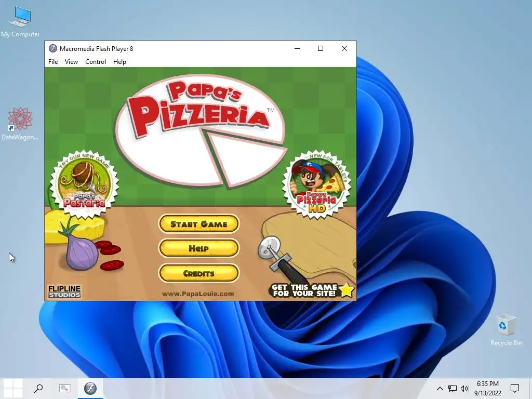Open the File menu

(53, 62)
